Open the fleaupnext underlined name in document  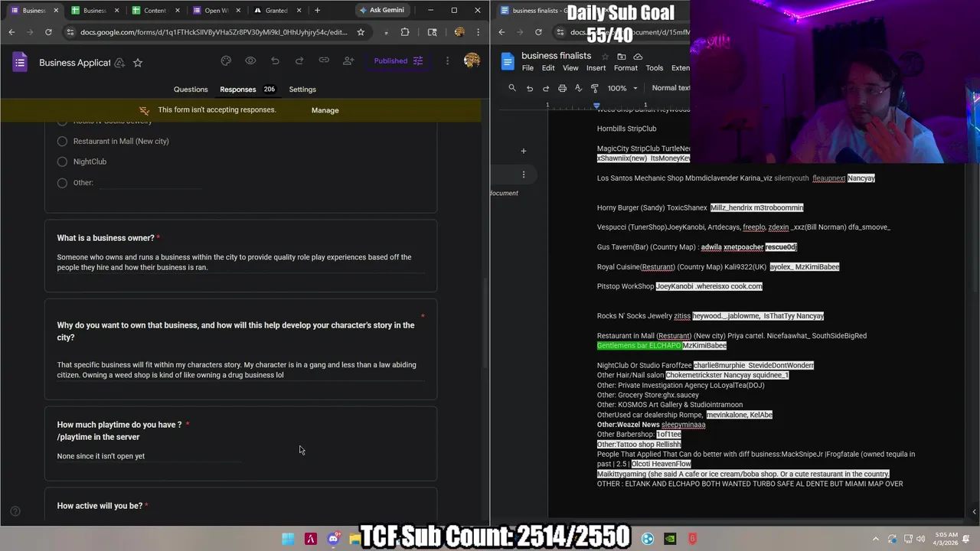pos(828,178)
